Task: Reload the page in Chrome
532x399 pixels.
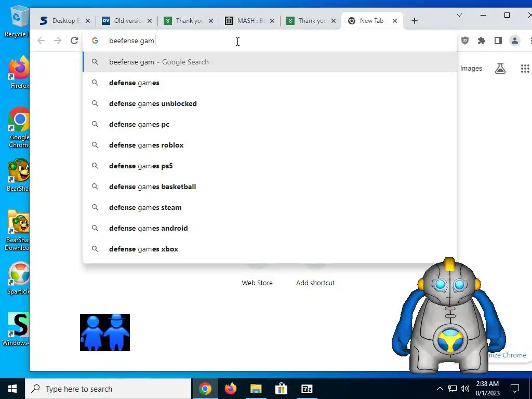Action: [74, 41]
